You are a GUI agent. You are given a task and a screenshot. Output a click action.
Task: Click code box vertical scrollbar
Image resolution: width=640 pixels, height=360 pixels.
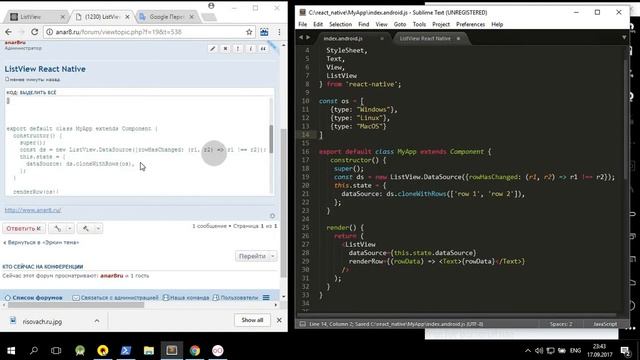click(271, 139)
